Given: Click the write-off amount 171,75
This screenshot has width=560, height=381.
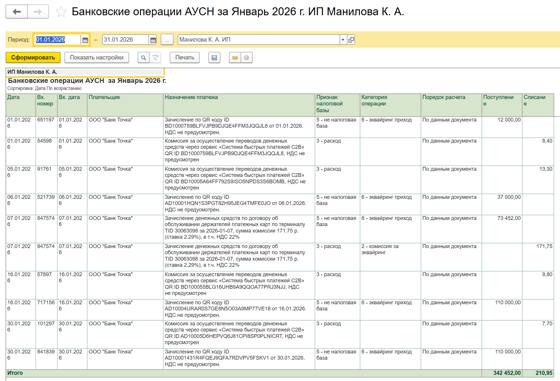Looking at the screenshot, I should [x=544, y=246].
